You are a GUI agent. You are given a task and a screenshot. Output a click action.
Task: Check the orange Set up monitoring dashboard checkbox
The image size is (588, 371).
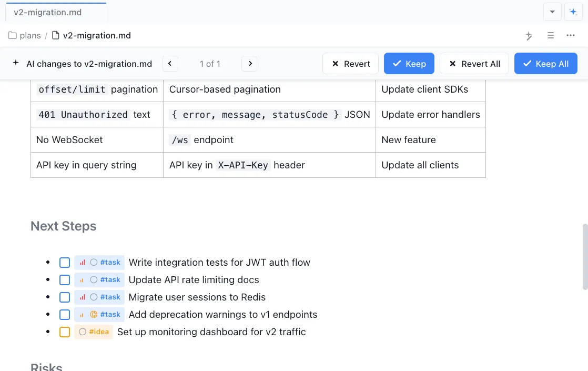(65, 332)
